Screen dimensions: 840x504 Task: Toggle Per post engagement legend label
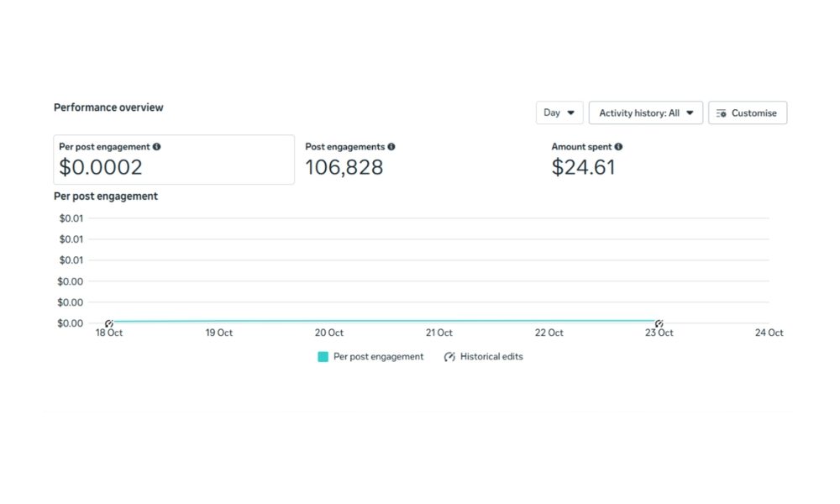[x=378, y=357]
